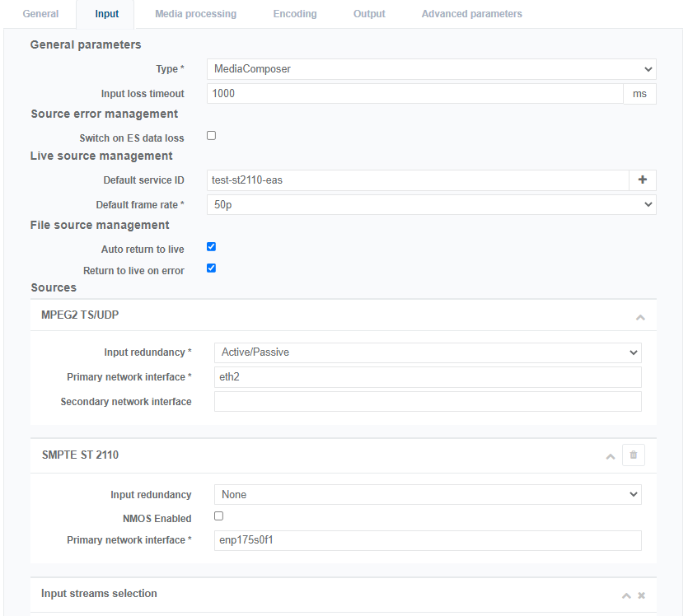Image resolution: width=688 pixels, height=616 pixels.
Task: Switch to the General tab
Action: 40,14
